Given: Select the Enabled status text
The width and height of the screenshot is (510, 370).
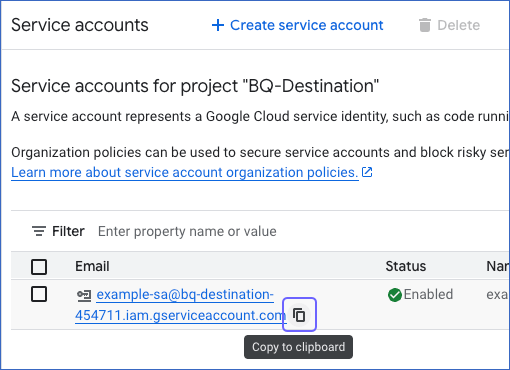Looking at the screenshot, I should click(428, 295).
